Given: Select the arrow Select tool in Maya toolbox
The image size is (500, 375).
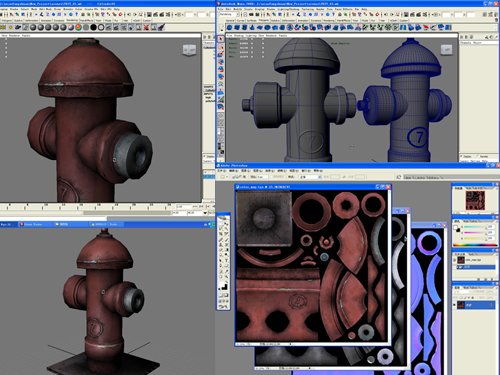Looking at the screenshot, I should point(221,39).
